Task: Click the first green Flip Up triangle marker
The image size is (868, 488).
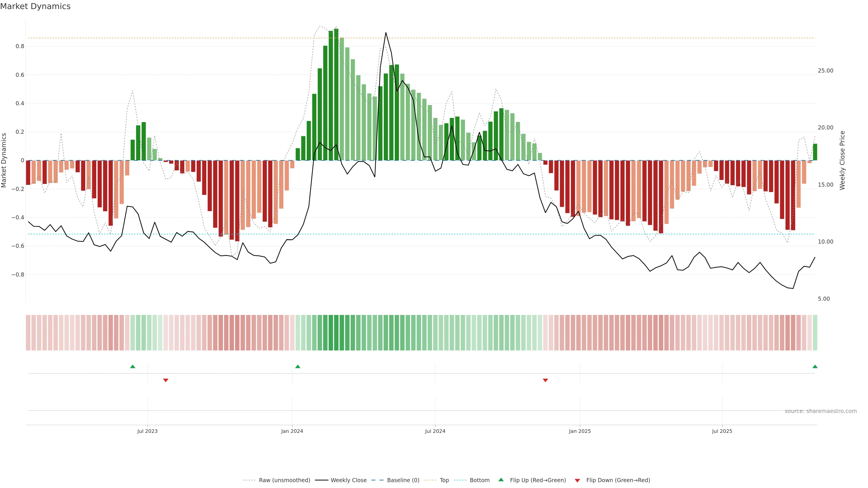Action: pos(133,366)
